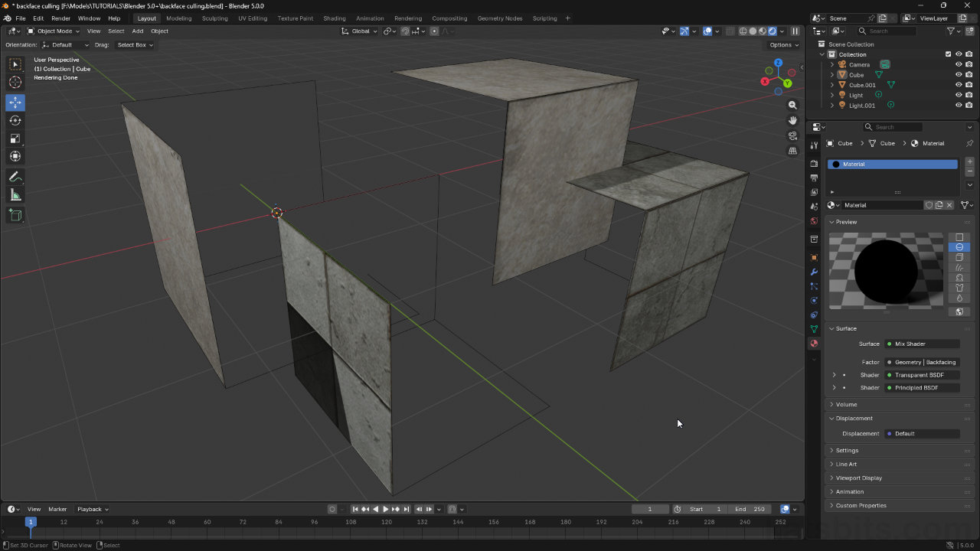Select the Move tool in the toolbar
The height and width of the screenshot is (551, 980).
(x=15, y=103)
